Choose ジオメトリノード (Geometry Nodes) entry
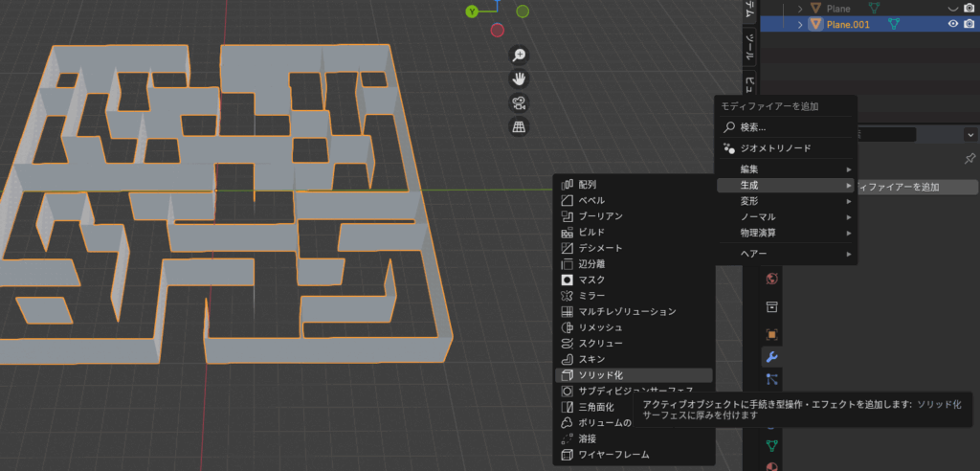Viewport: 980px width, 471px height. (786, 148)
